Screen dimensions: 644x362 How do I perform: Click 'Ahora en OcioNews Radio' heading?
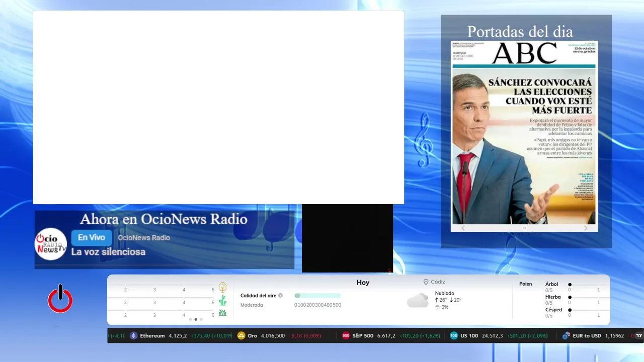pos(164,219)
